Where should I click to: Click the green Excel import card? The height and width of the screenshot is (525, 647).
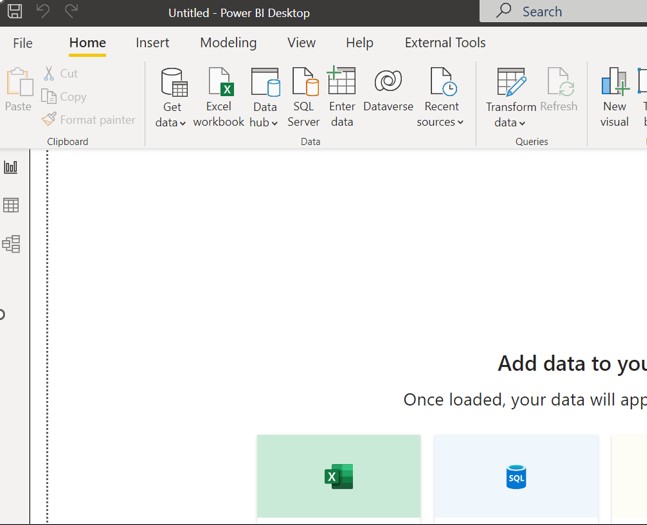(339, 477)
